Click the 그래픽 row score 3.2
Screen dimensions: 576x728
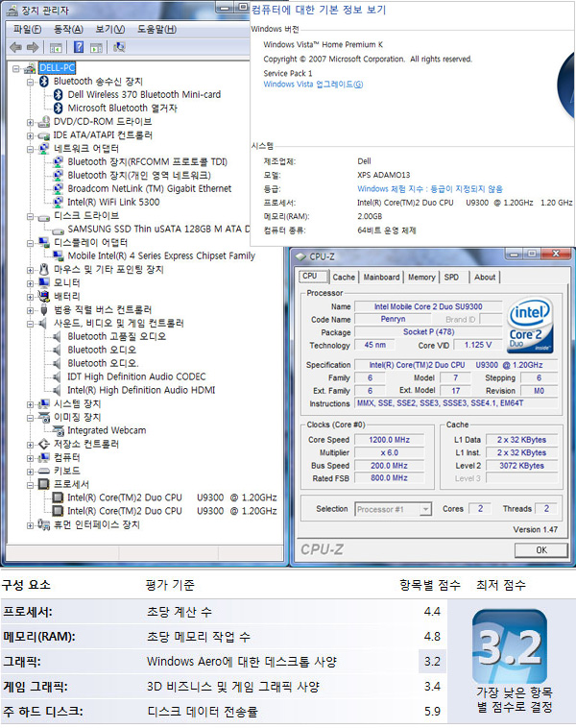[x=432, y=661]
